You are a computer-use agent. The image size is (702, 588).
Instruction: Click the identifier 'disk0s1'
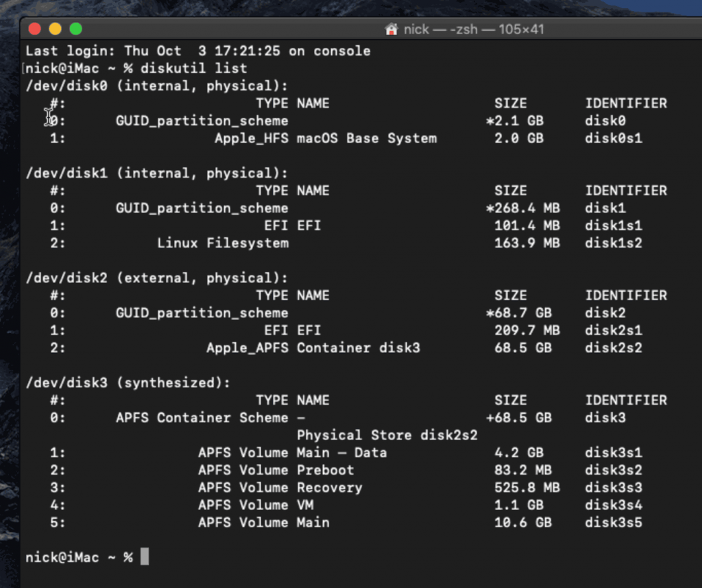coord(614,138)
